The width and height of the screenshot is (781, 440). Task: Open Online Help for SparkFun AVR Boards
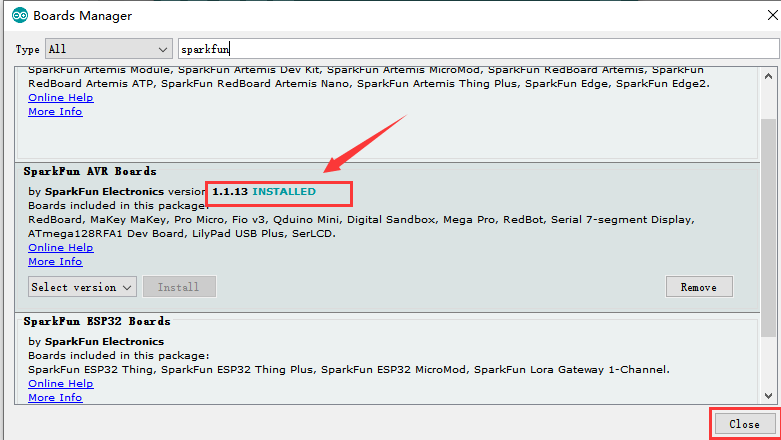[x=60, y=248]
